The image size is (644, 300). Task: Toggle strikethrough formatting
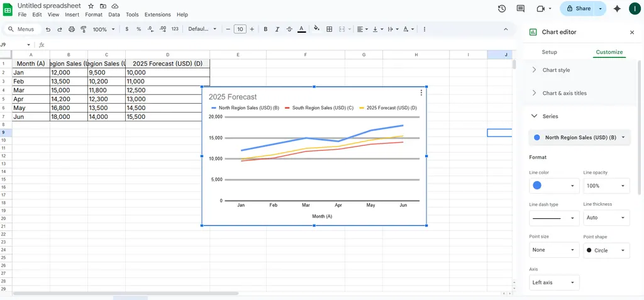tap(289, 29)
